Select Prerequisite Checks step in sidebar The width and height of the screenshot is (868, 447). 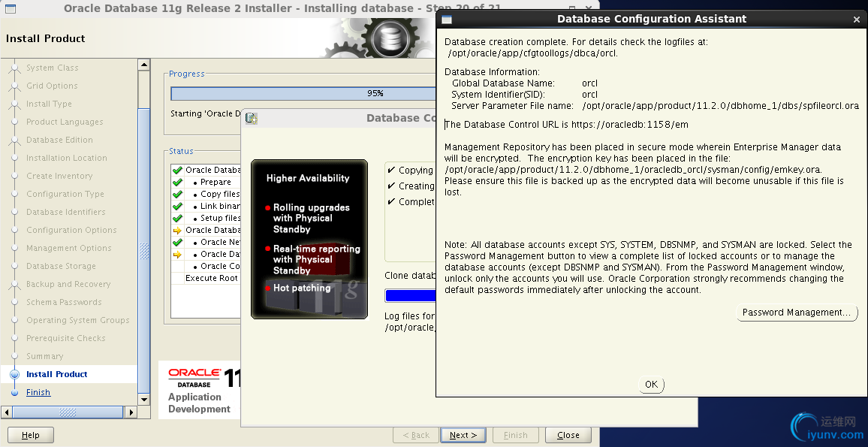point(65,338)
